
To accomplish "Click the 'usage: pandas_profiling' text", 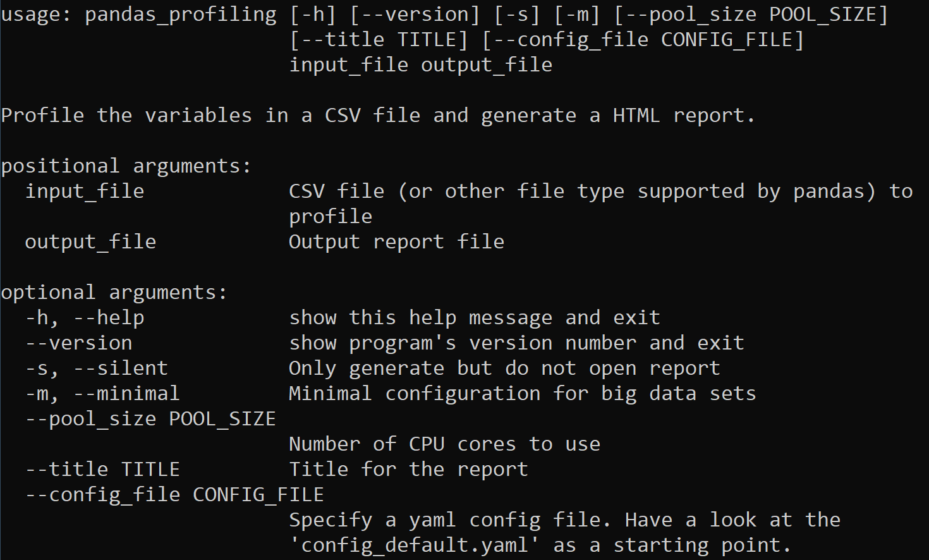I will click(x=138, y=15).
